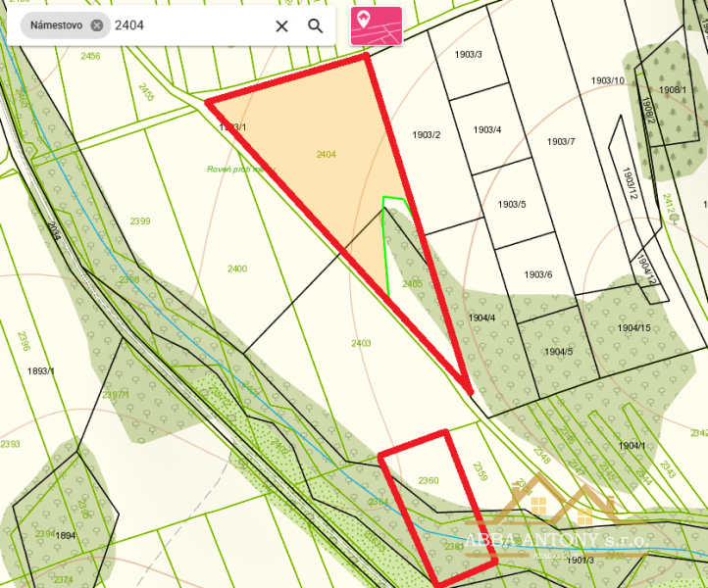
Task: Click parcel 2405 green-outlined plot
Action: tap(412, 284)
